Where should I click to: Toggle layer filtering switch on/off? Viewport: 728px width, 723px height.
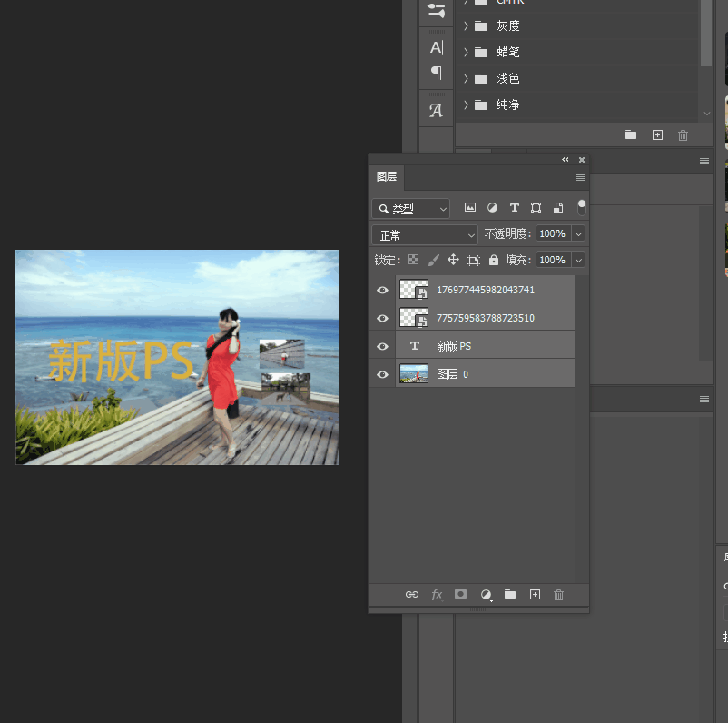[582, 207]
